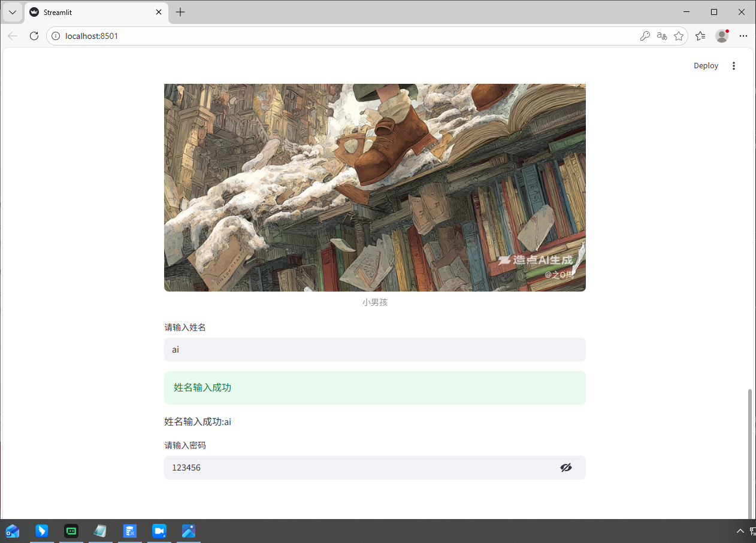This screenshot has width=756, height=543.
Task: Add this page to favorites star
Action: tap(679, 36)
